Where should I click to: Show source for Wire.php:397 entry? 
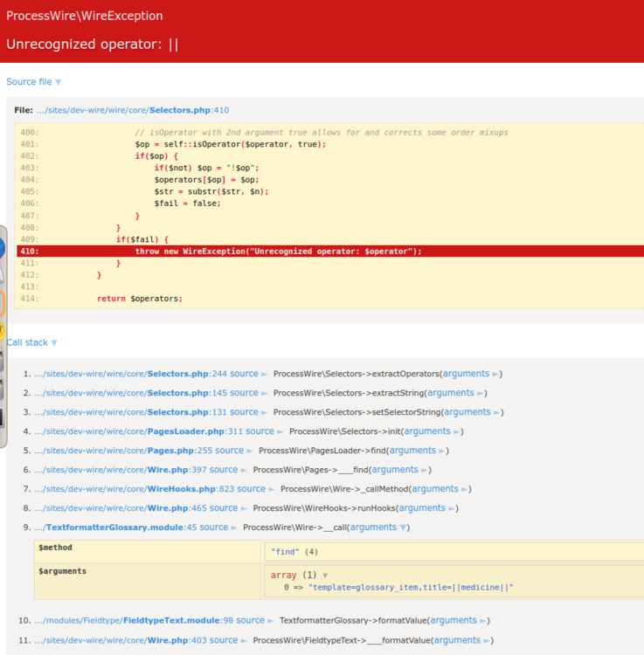point(228,470)
